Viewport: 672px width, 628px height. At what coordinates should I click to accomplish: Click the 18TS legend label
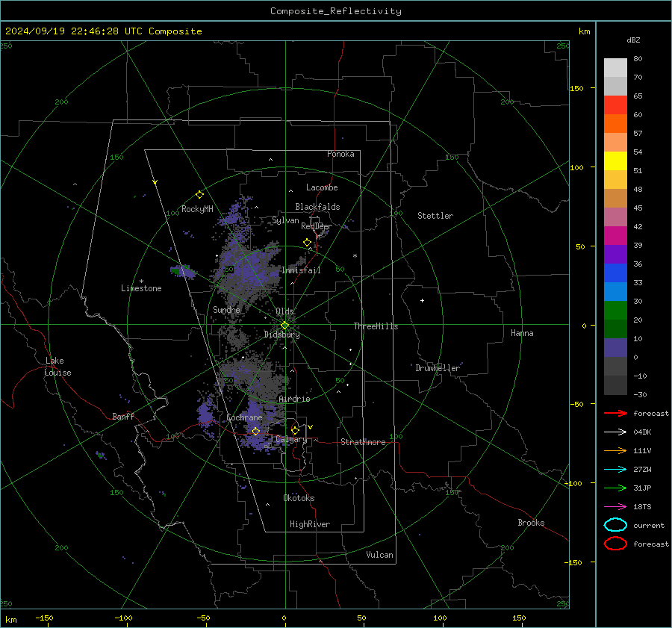coord(642,506)
